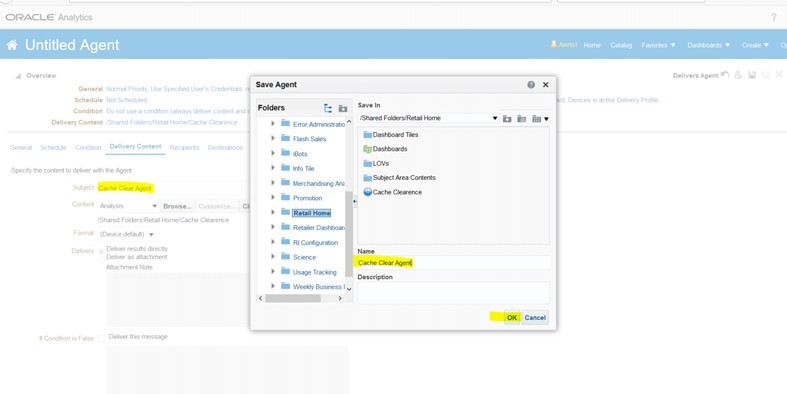
Task: Click the Customize... button
Action: (x=217, y=206)
